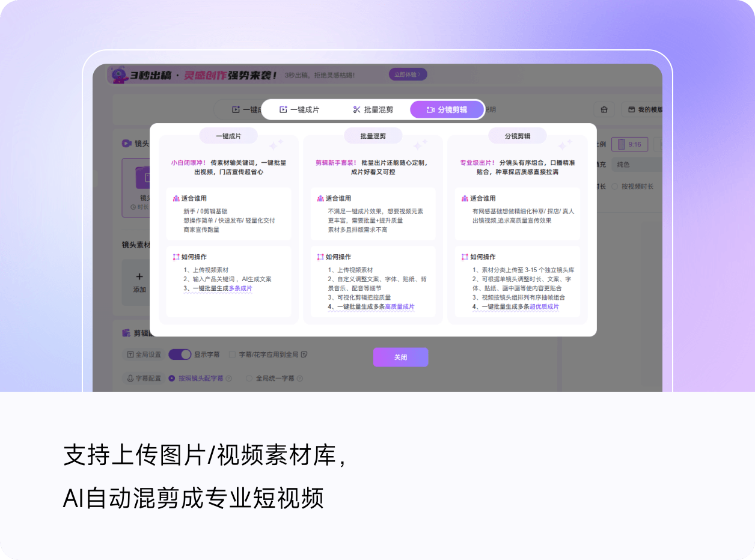
Task: Toggle the 显示字幕 switch
Action: (179, 355)
